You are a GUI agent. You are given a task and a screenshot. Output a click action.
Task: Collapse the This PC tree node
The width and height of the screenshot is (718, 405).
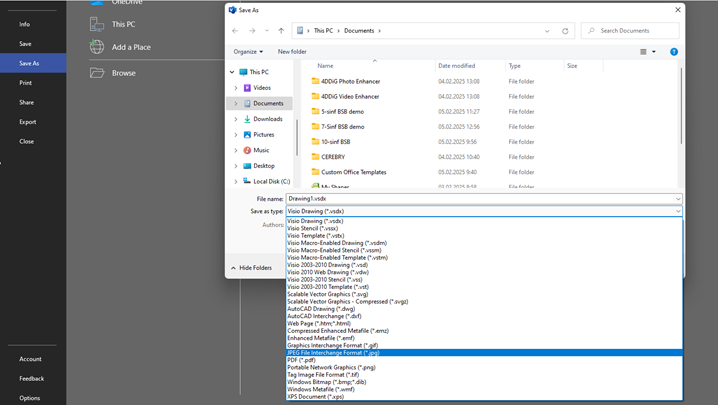tap(232, 72)
